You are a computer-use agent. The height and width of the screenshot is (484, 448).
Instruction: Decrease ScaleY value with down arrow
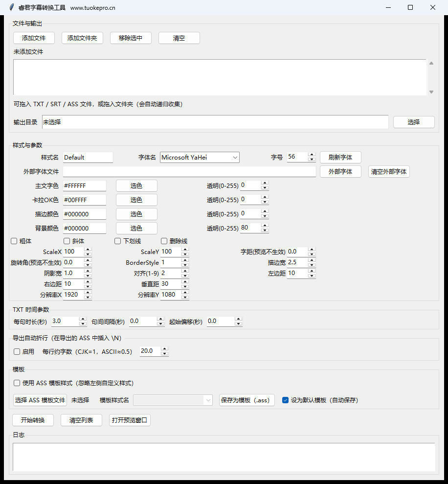coord(185,254)
